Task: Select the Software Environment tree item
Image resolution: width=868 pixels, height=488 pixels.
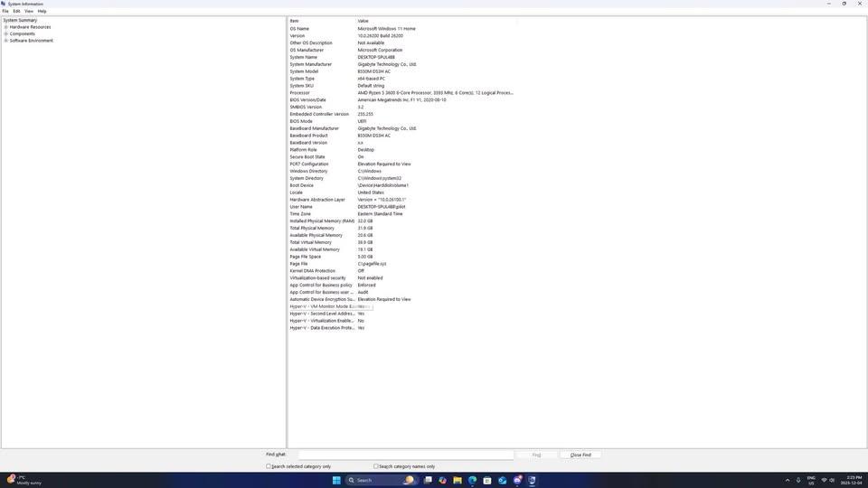Action: point(32,41)
